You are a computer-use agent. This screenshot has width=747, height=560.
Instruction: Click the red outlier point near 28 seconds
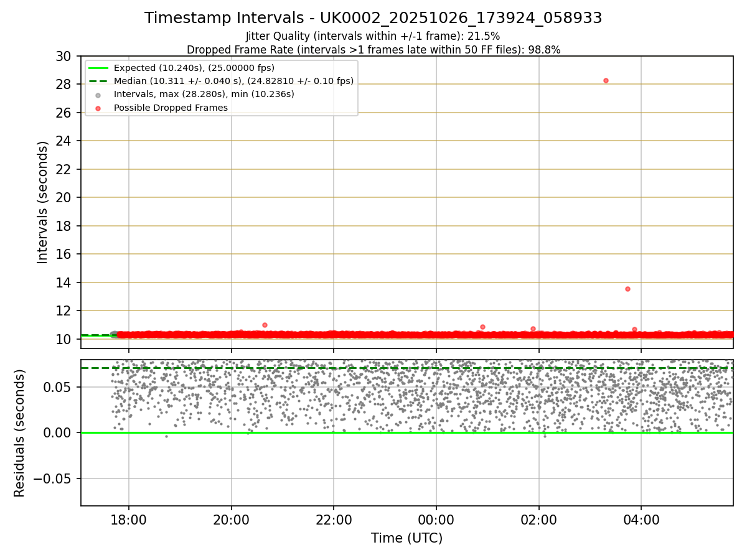click(606, 80)
